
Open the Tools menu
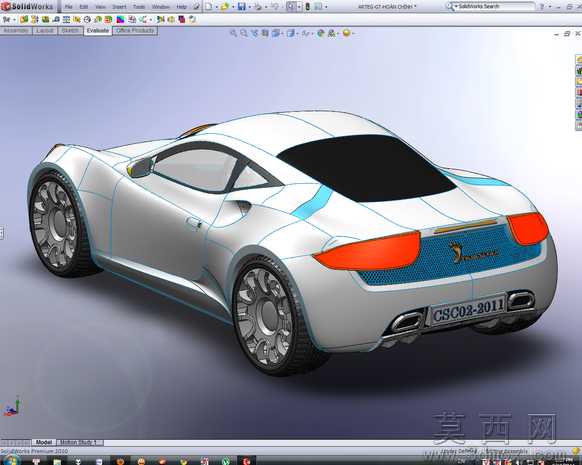[x=139, y=7]
